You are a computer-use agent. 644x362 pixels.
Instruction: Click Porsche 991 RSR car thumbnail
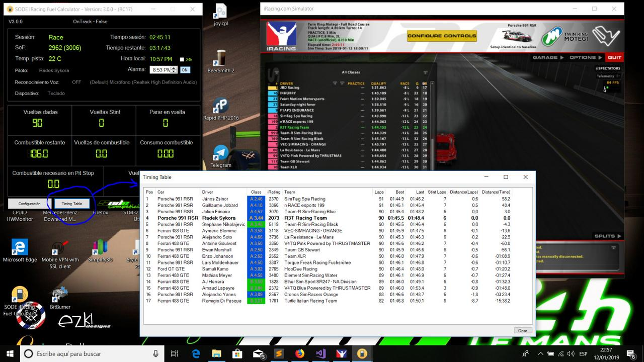(516, 35)
